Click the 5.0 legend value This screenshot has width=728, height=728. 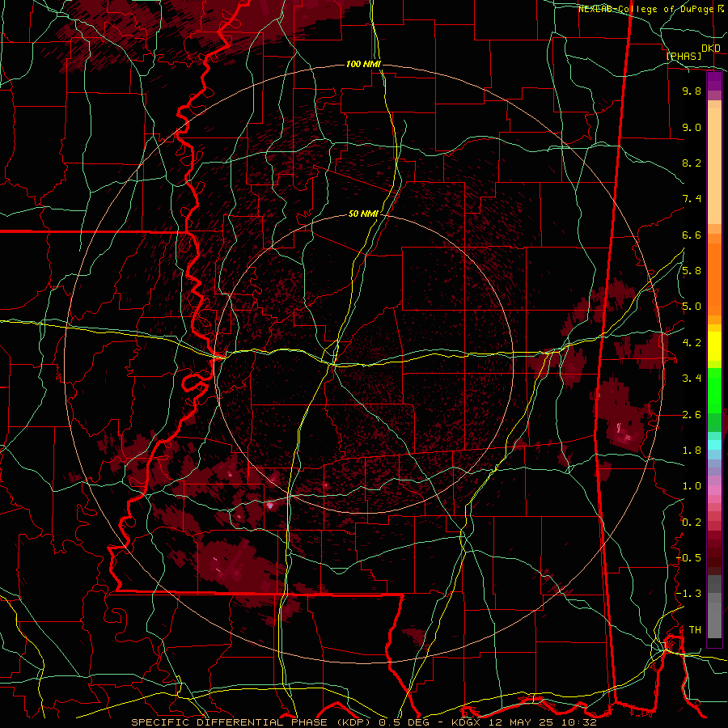click(692, 307)
